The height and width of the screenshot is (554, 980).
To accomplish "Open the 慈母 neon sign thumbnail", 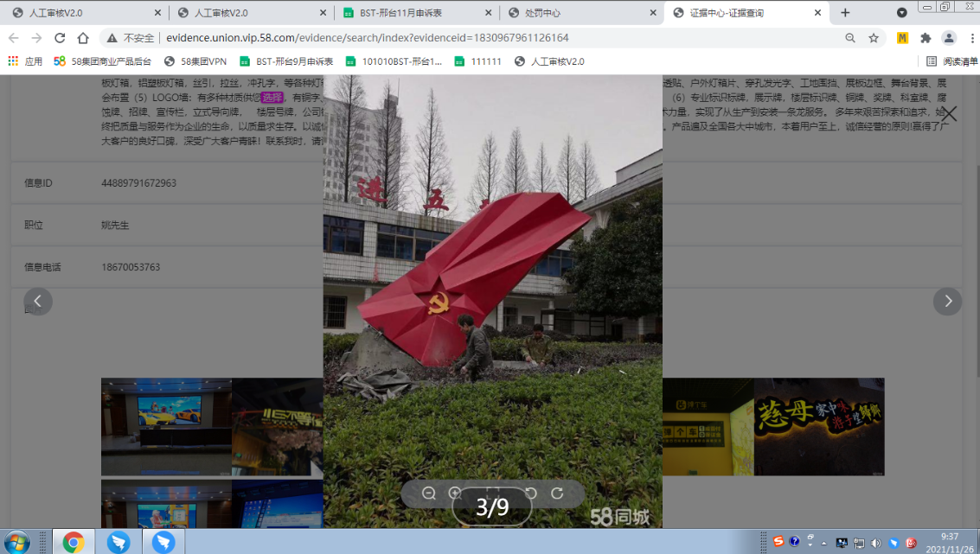I will coord(819,427).
